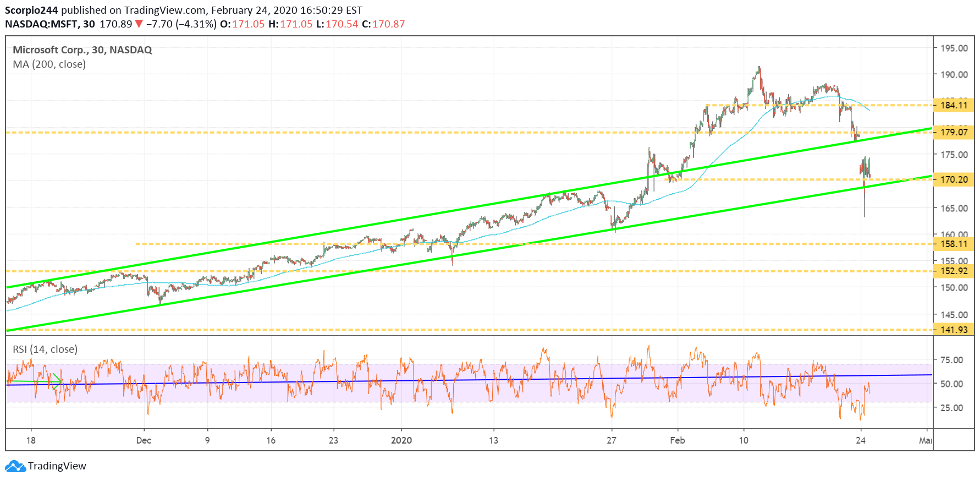Click the NASDAQ:MSFT, 30 ticker header text

click(50, 24)
